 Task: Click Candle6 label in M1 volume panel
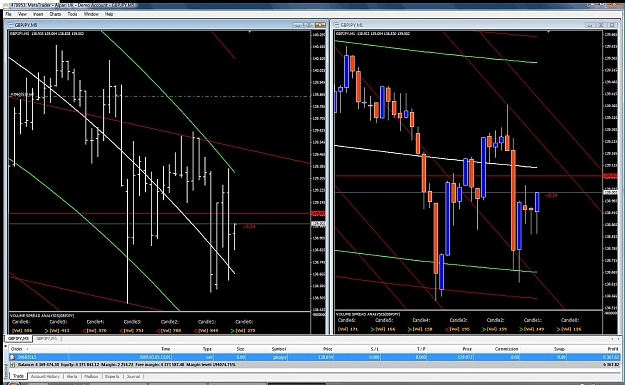(x=347, y=320)
